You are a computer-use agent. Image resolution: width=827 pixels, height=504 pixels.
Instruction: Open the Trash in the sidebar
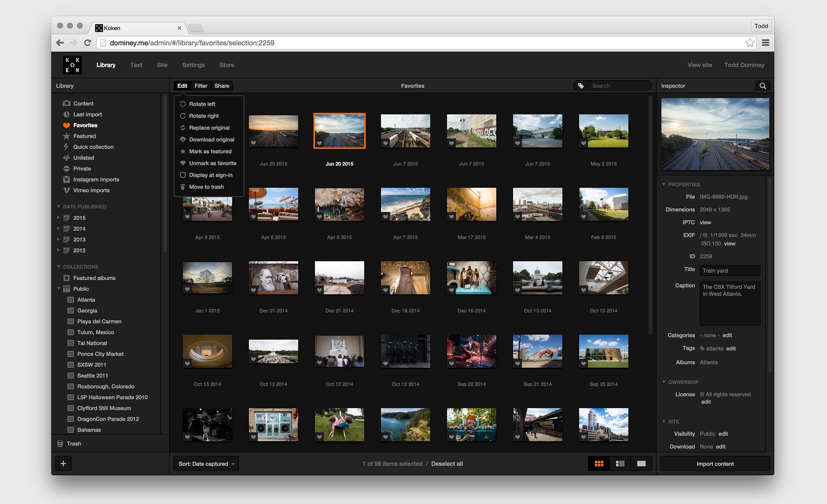point(69,443)
